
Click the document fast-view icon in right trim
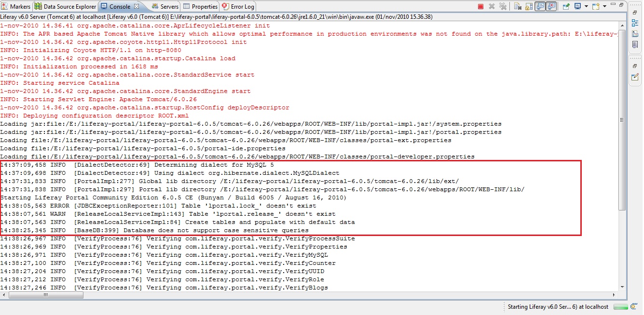[x=635, y=44]
